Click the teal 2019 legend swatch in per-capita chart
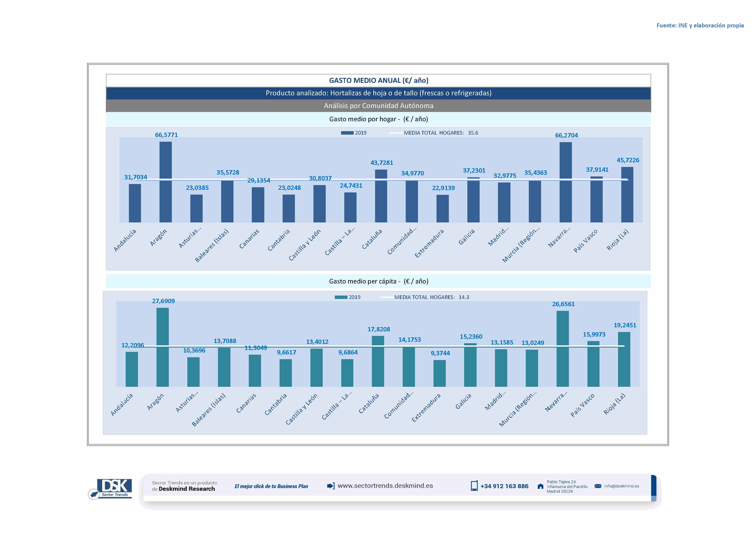 (341, 297)
